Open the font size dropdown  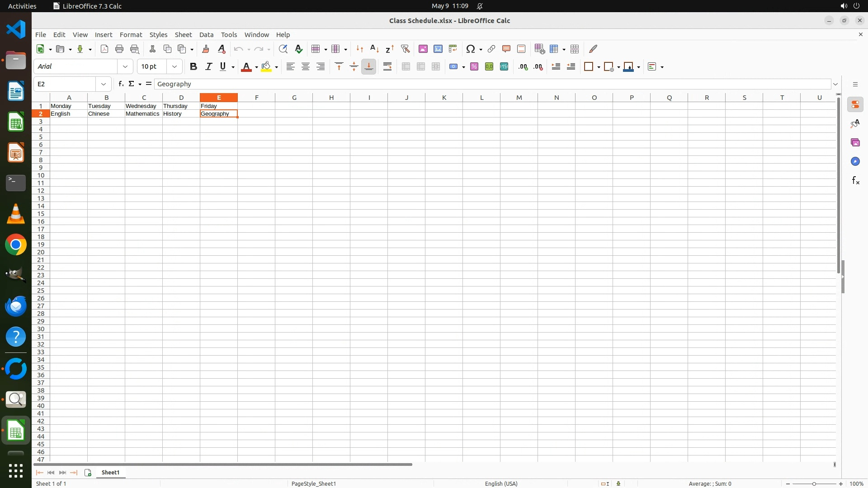(x=175, y=67)
